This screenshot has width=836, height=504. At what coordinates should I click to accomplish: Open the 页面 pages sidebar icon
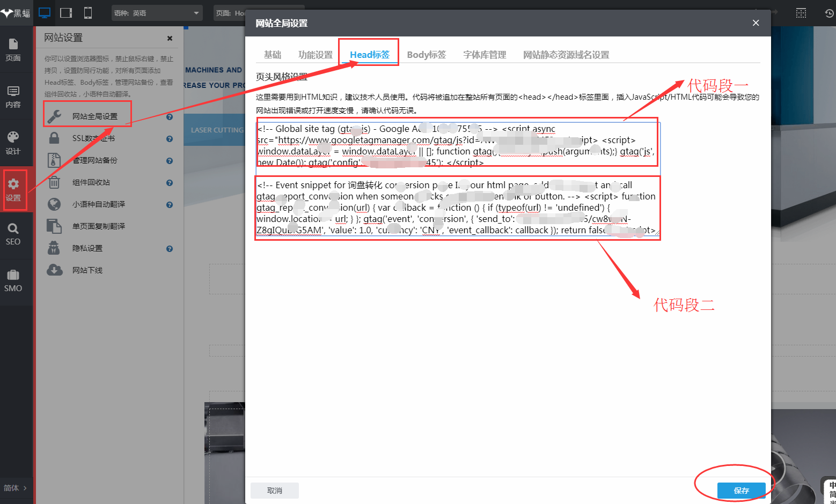[13, 50]
